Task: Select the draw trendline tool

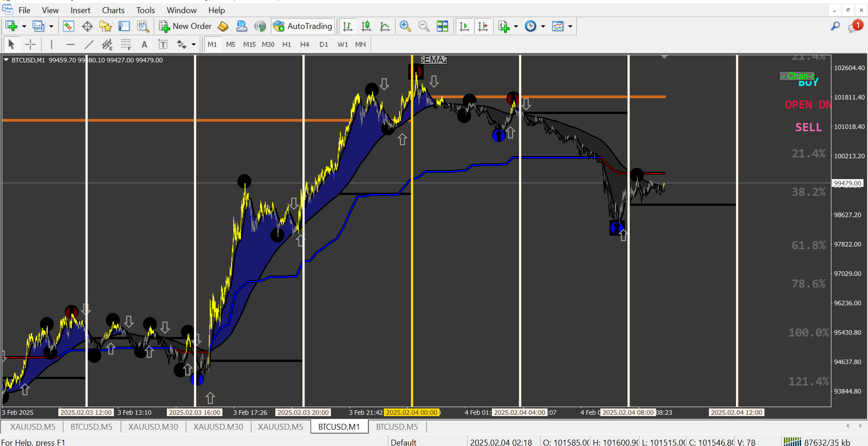Action: click(89, 44)
